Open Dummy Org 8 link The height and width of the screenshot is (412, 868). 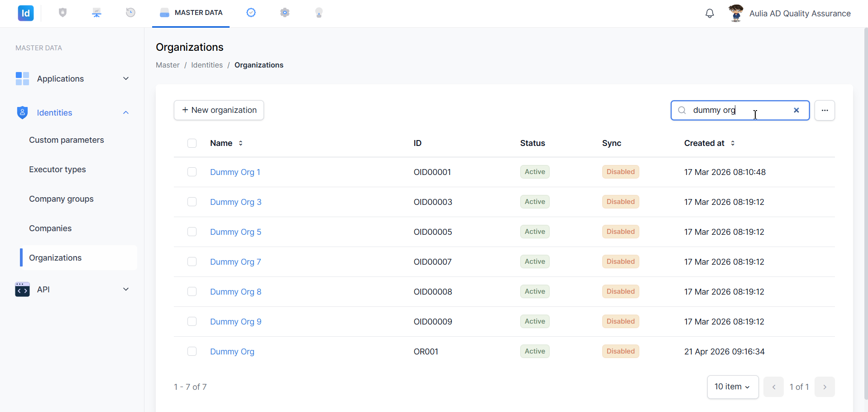coord(235,292)
